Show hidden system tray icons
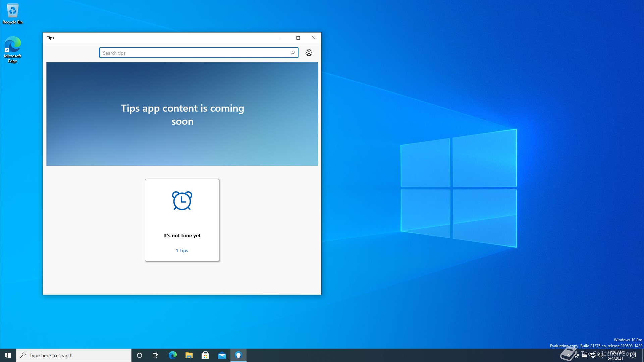 (568, 355)
